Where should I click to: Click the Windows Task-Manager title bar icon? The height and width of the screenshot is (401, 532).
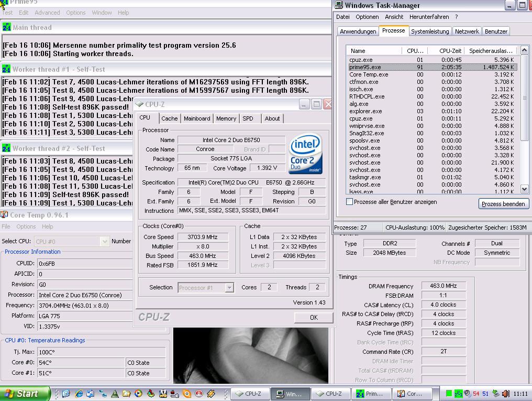coord(338,5)
